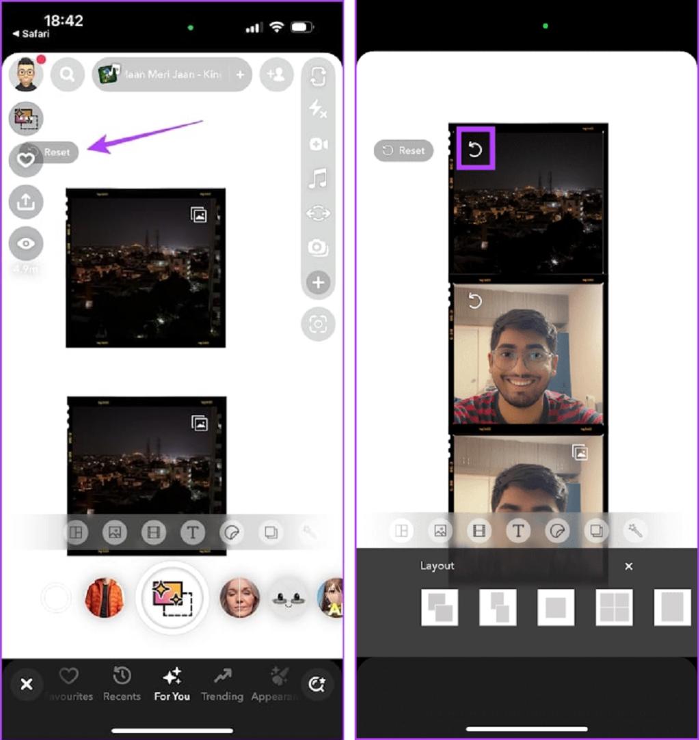Tap the video camera plus icon
700x740 pixels.
[x=318, y=144]
